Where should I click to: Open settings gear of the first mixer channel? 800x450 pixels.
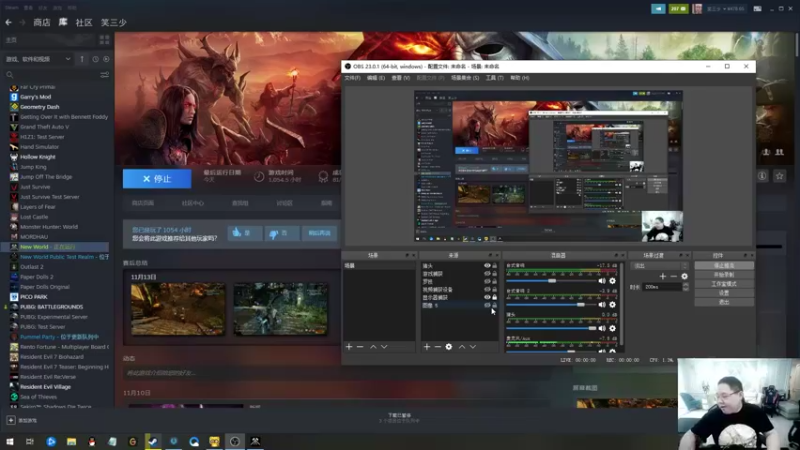point(612,281)
